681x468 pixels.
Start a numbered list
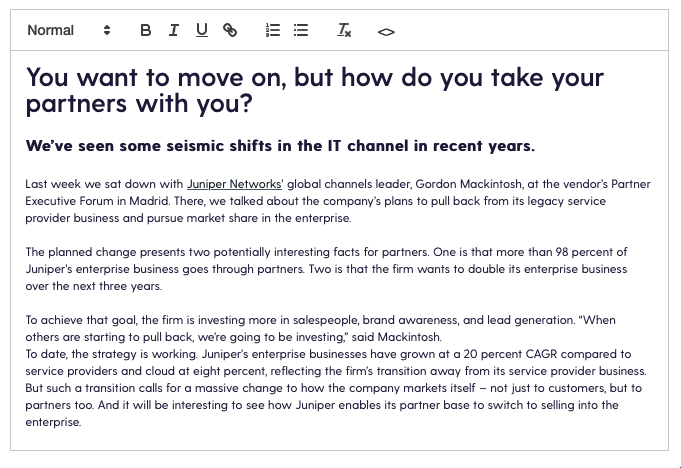[x=273, y=30]
